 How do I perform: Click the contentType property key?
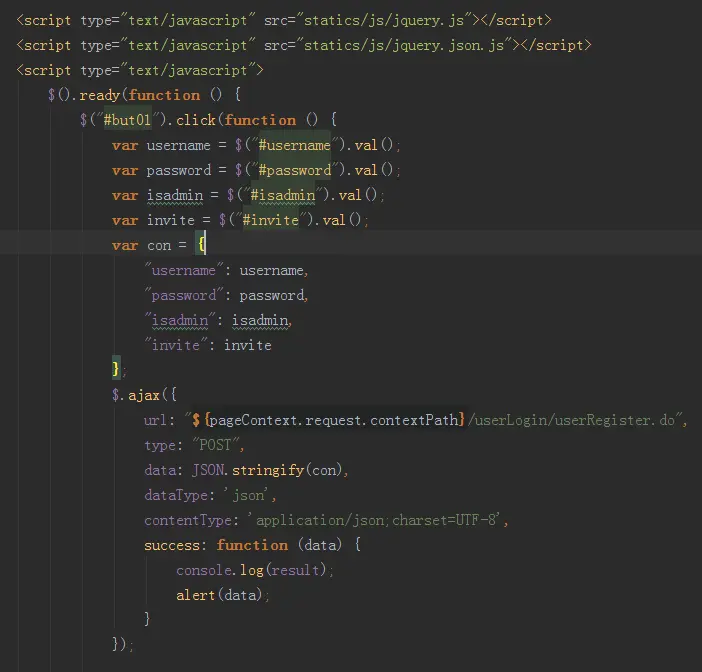pyautogui.click(x=188, y=520)
